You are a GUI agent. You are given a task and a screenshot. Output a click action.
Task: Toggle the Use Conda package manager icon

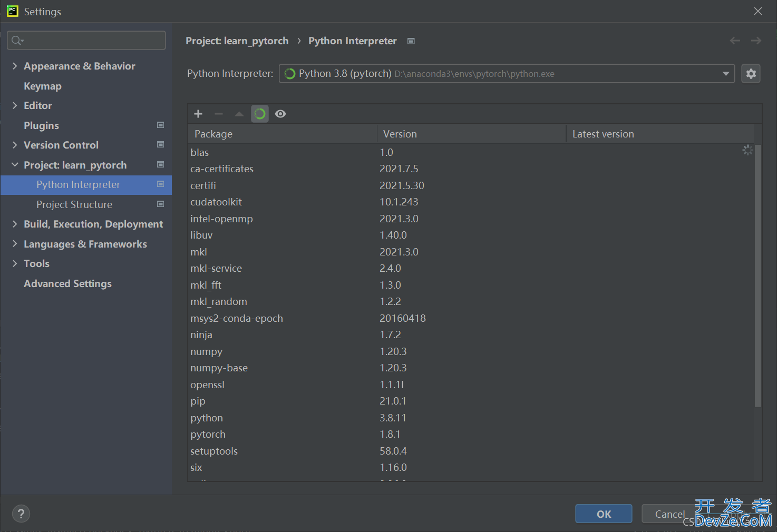[x=260, y=114]
